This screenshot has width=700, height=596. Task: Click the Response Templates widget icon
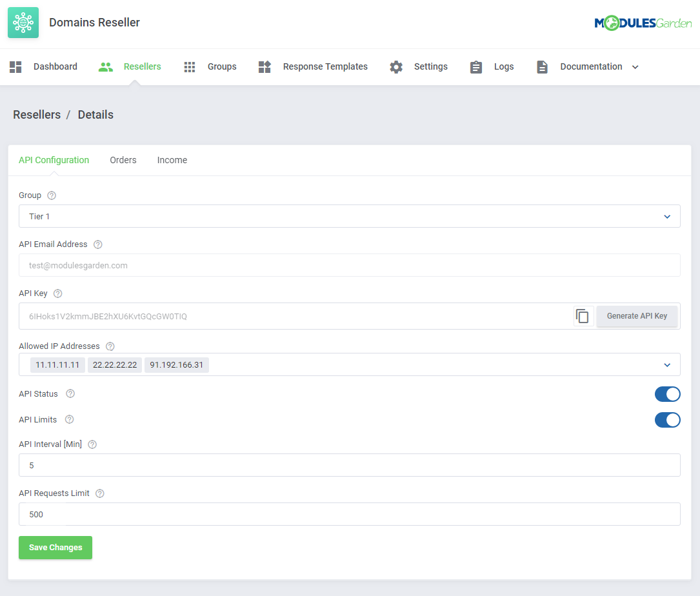tap(265, 67)
